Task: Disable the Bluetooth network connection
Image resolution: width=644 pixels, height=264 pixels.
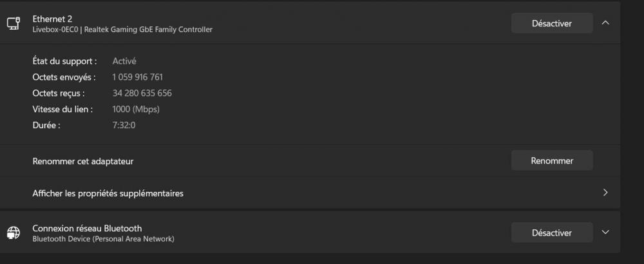Action: 552,233
